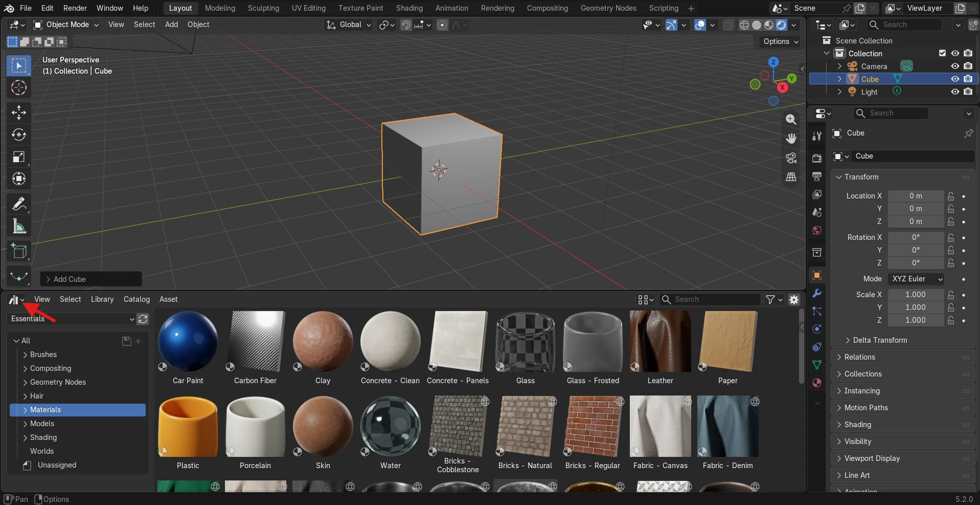The width and height of the screenshot is (980, 505).
Task: Switch to rendered viewport shading
Action: click(781, 25)
